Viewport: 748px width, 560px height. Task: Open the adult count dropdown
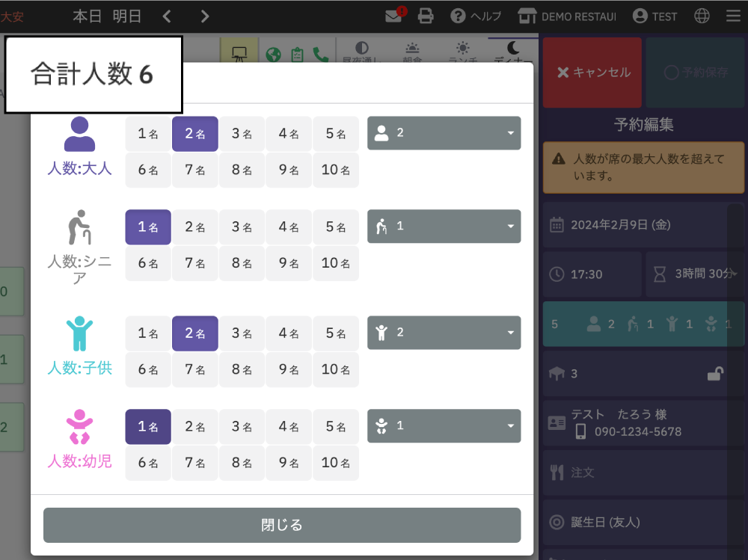click(x=444, y=133)
